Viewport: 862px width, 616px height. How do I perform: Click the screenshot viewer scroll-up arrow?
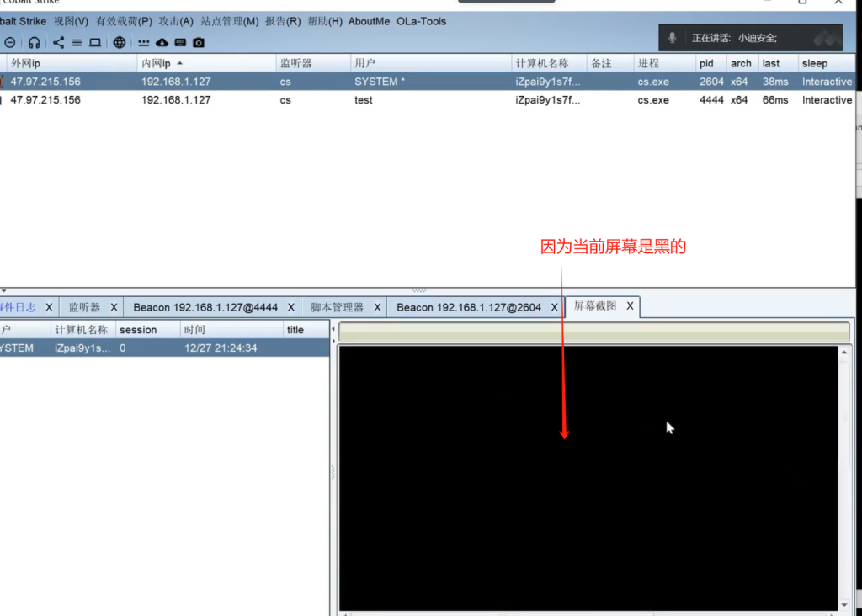[x=844, y=353]
